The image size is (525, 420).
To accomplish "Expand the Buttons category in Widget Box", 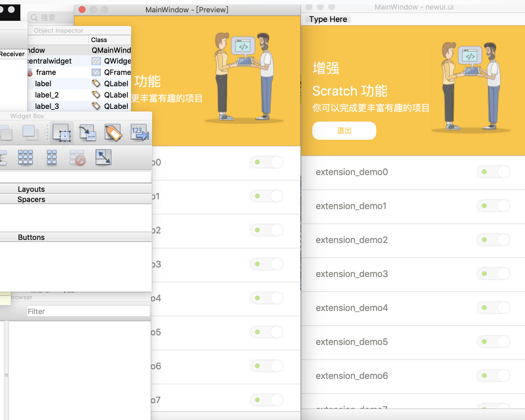I will [76, 237].
